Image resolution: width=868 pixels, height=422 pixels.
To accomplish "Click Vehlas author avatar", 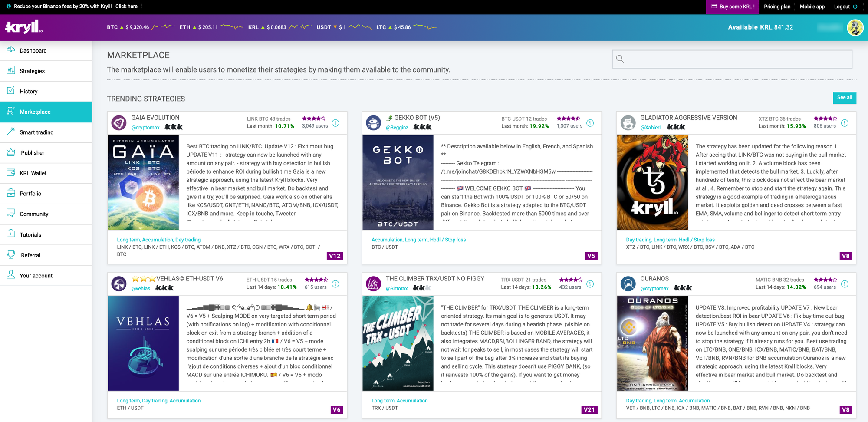I will [x=119, y=284].
